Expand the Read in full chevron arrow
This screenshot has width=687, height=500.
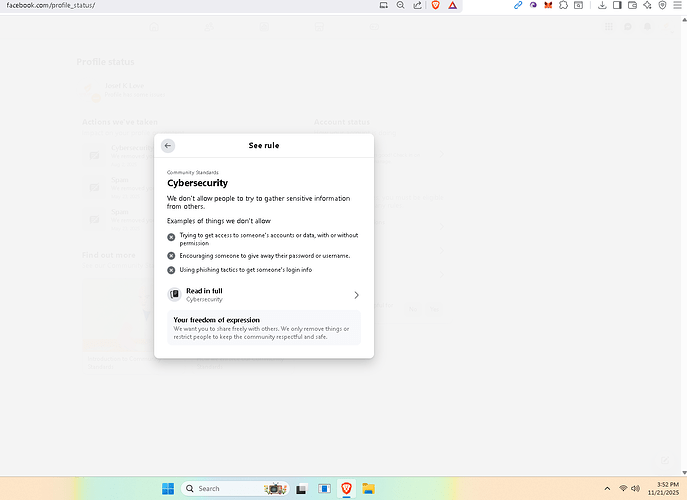pos(356,295)
